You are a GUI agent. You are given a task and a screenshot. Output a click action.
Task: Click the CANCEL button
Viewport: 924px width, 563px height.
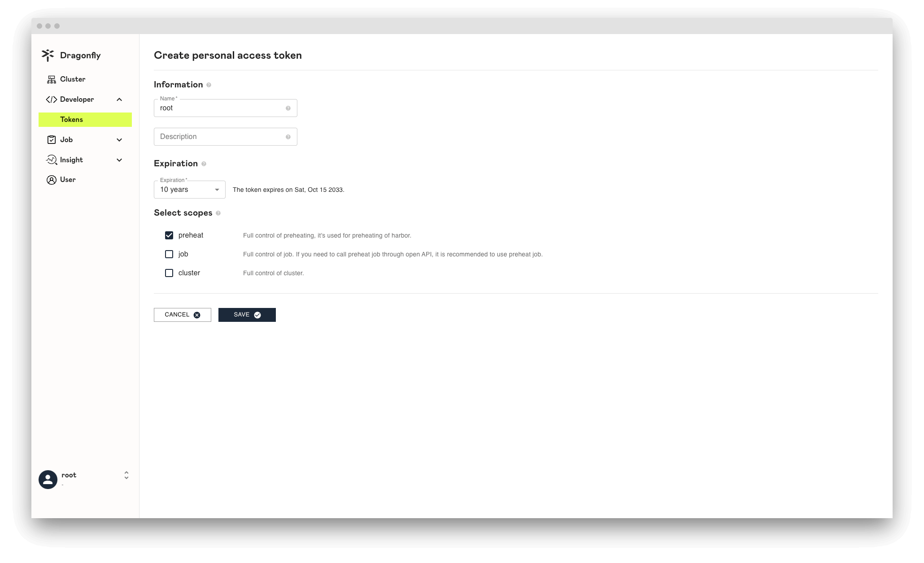[x=182, y=315]
